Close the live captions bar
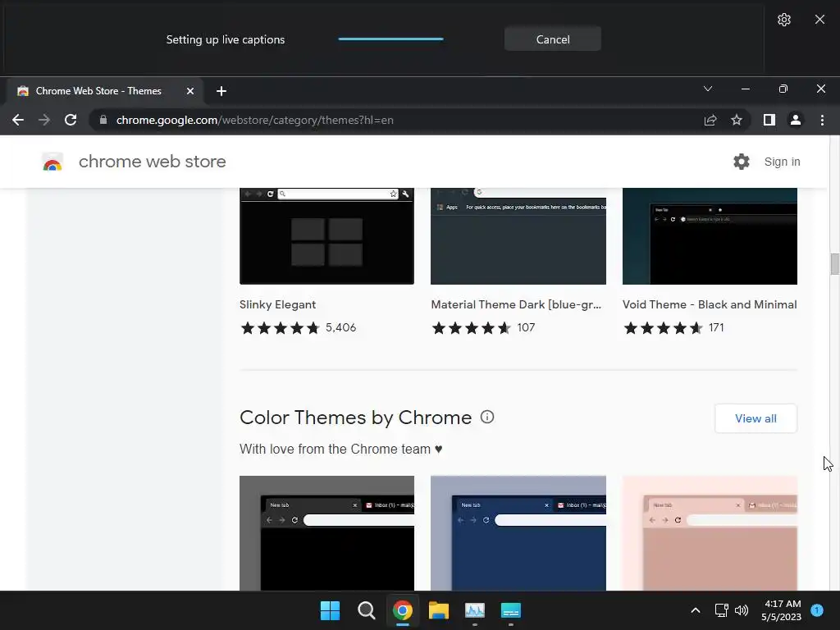The width and height of the screenshot is (840, 630). 819,20
